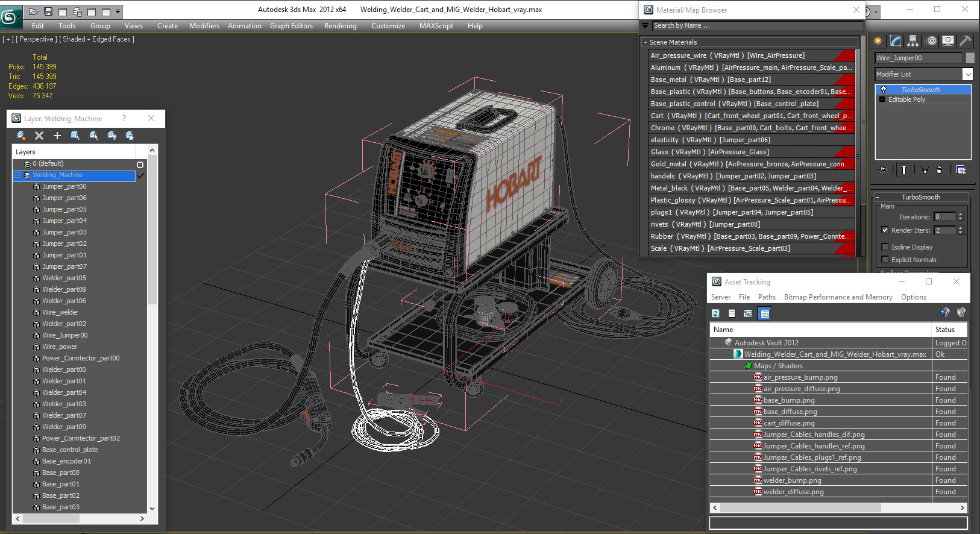
Task: Increase Iterations spinner up arrow
Action: 960,215
